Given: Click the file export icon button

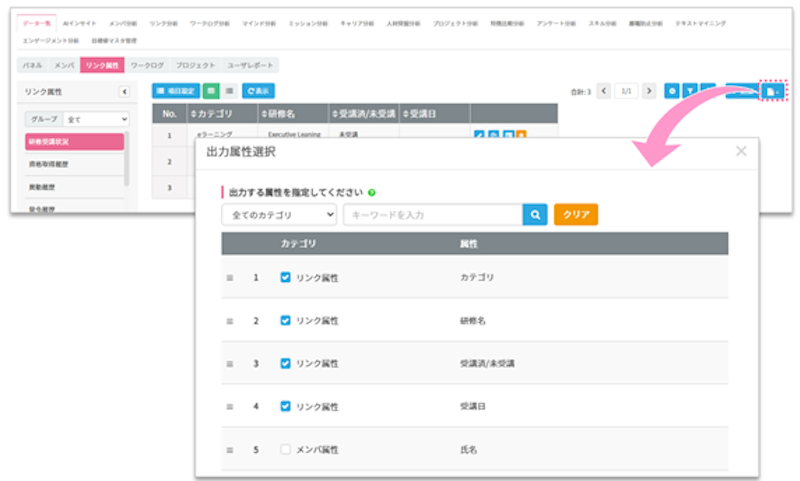Looking at the screenshot, I should (x=771, y=91).
